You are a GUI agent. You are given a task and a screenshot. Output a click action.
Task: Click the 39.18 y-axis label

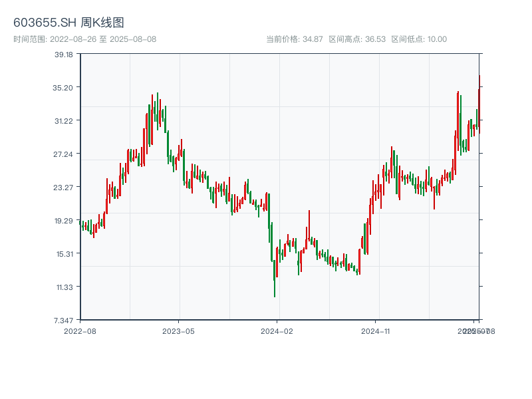(x=64, y=55)
